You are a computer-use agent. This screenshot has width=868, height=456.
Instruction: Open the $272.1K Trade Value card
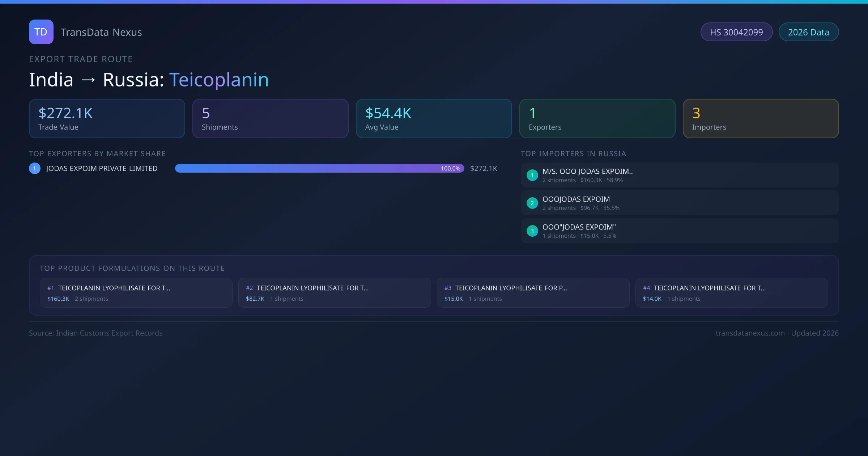[x=107, y=119]
